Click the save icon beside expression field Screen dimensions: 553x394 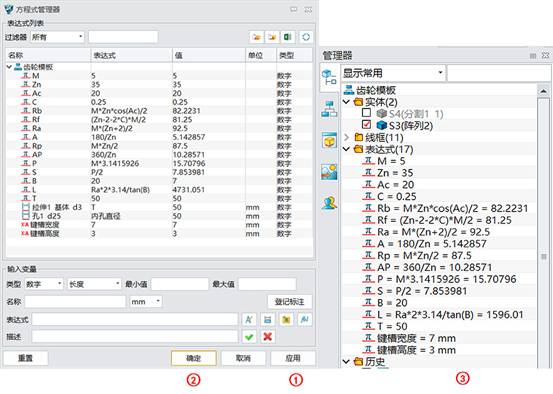click(x=267, y=320)
